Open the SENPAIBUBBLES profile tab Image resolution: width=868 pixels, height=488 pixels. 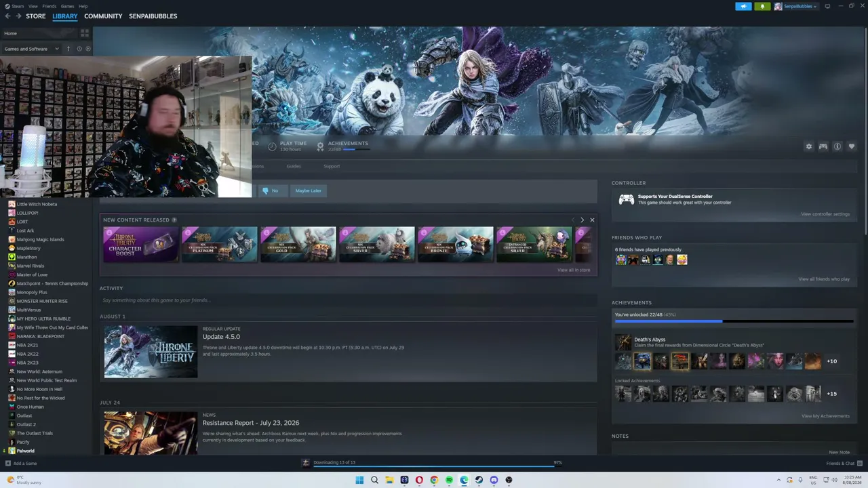[153, 16]
